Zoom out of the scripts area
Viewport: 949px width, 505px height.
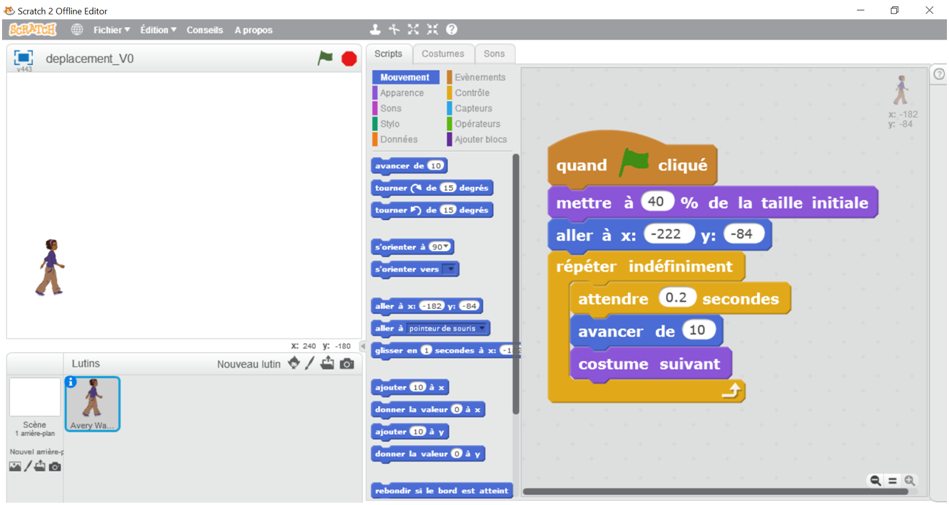click(x=876, y=481)
